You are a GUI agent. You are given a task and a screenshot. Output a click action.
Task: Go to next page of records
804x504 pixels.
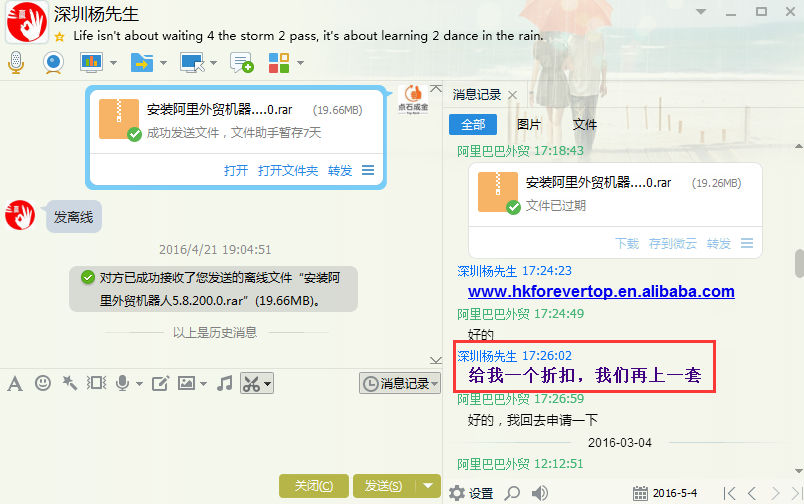775,493
